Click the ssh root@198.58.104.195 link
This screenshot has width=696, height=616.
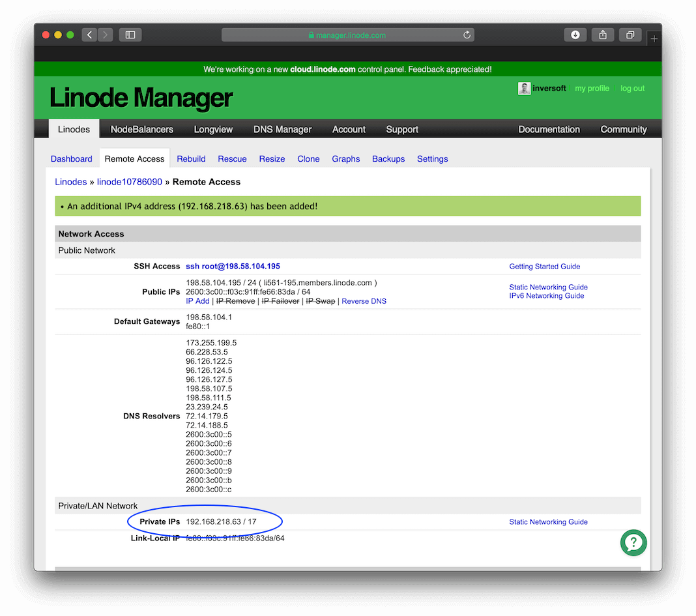point(233,266)
